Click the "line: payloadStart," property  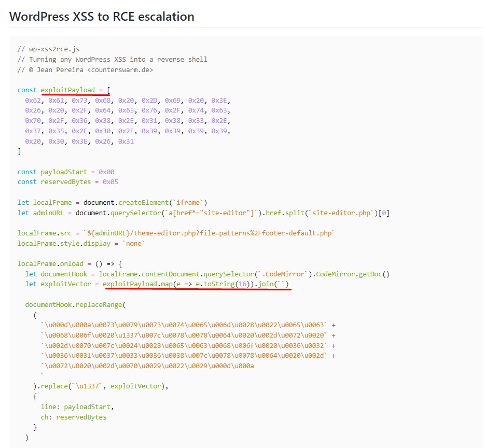click(x=77, y=407)
